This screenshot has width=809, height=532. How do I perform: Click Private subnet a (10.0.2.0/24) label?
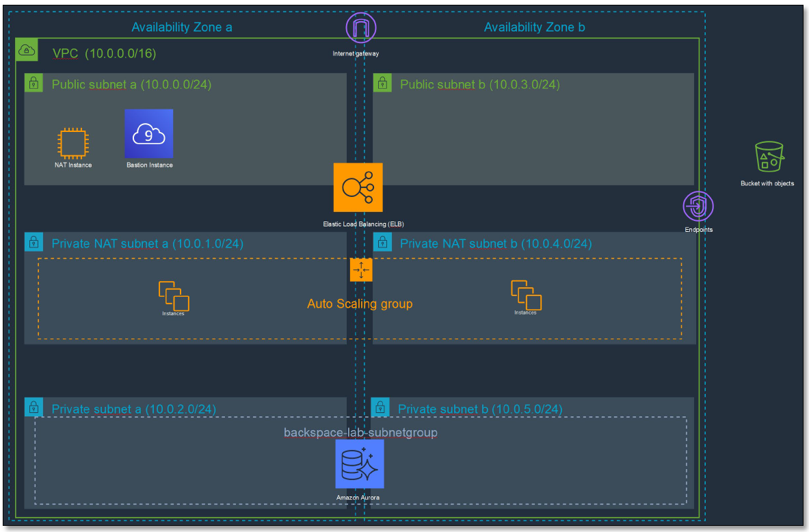point(133,409)
